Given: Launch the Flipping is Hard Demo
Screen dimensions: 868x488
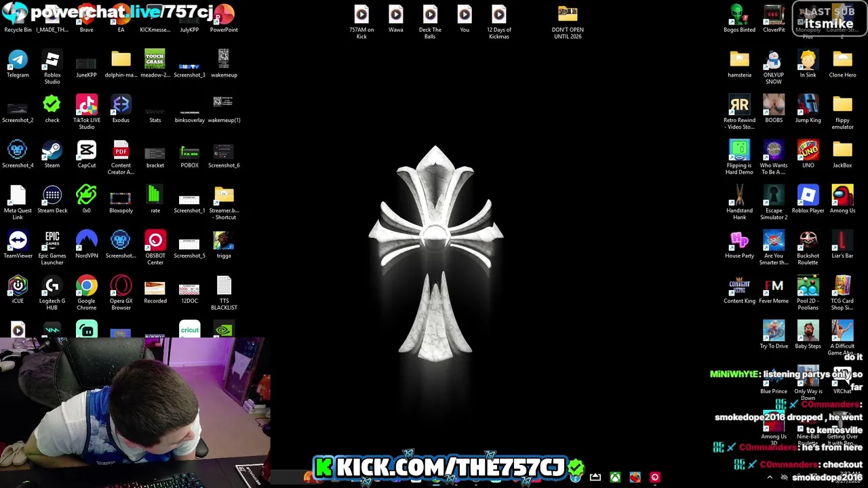Looking at the screenshot, I should [739, 158].
